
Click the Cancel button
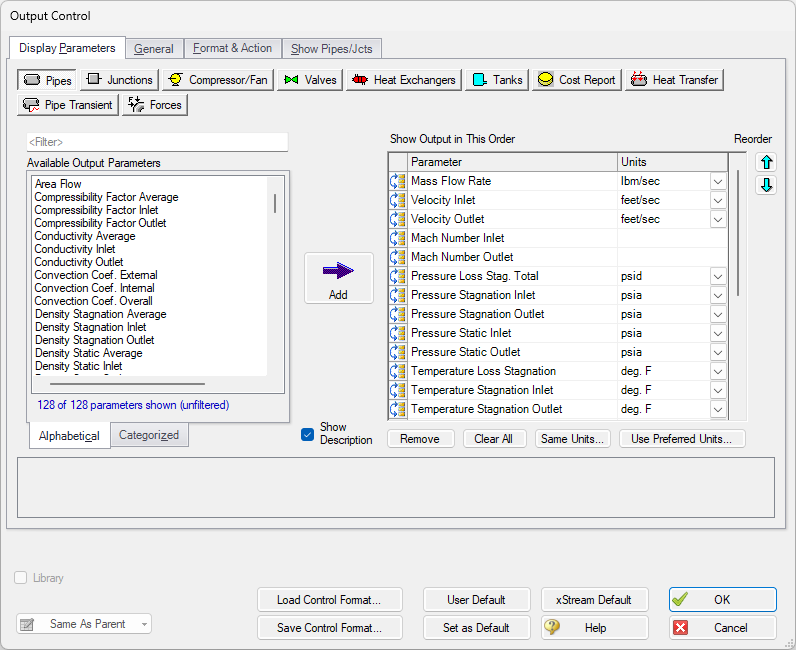(722, 628)
